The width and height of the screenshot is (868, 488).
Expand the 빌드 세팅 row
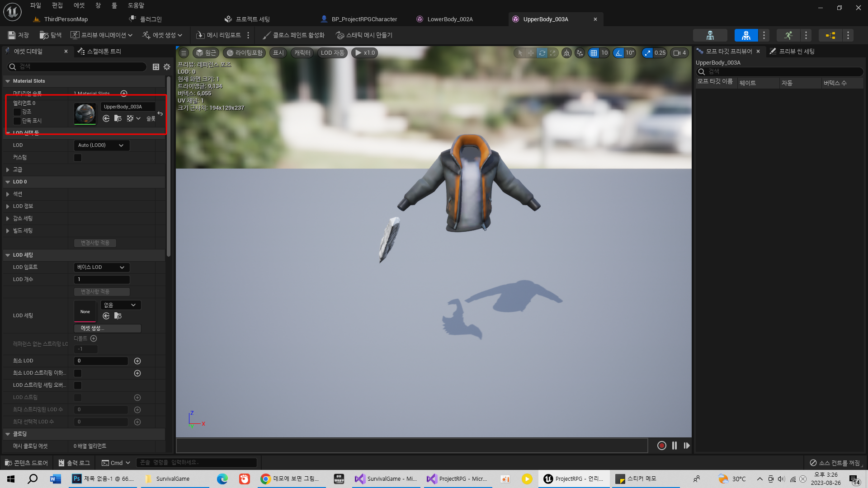(8, 231)
